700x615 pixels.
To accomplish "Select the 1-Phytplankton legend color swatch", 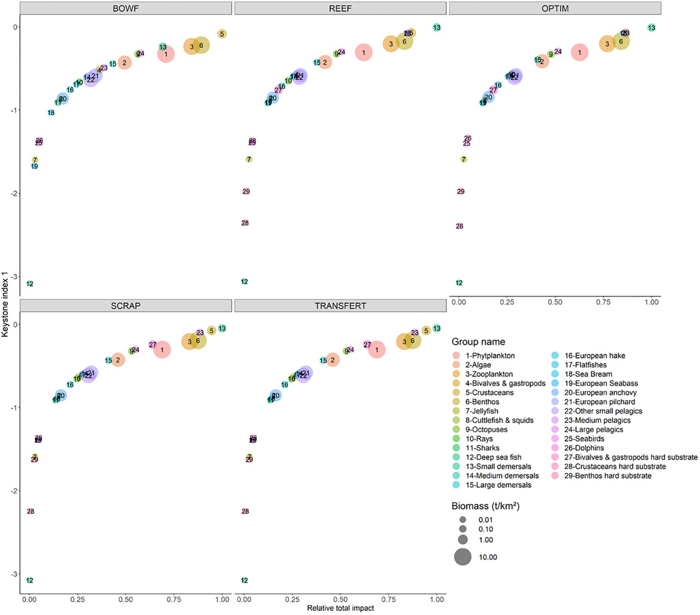I will tap(456, 355).
